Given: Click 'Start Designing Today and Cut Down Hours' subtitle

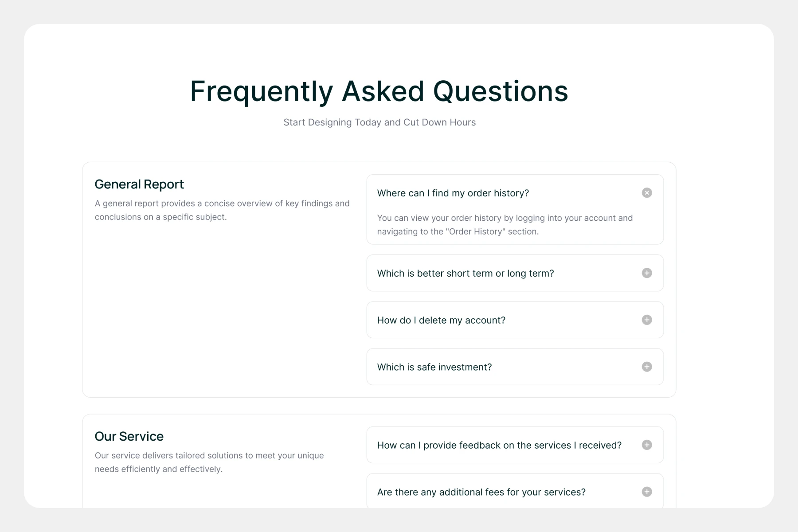Looking at the screenshot, I should coord(379,122).
